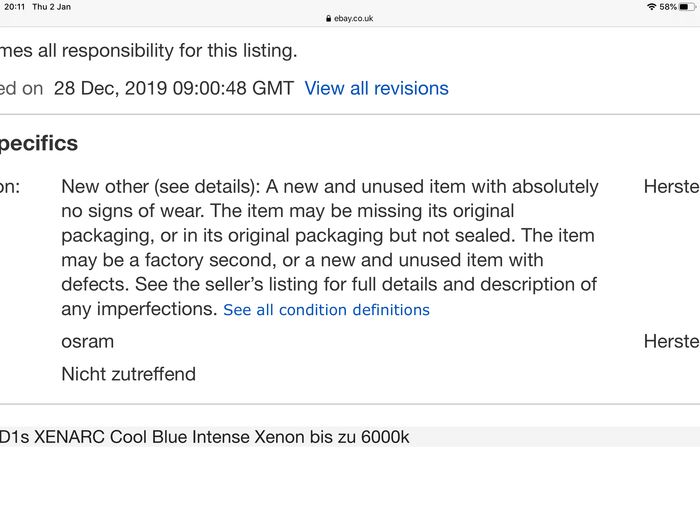Click the item specifics heading

tap(39, 143)
